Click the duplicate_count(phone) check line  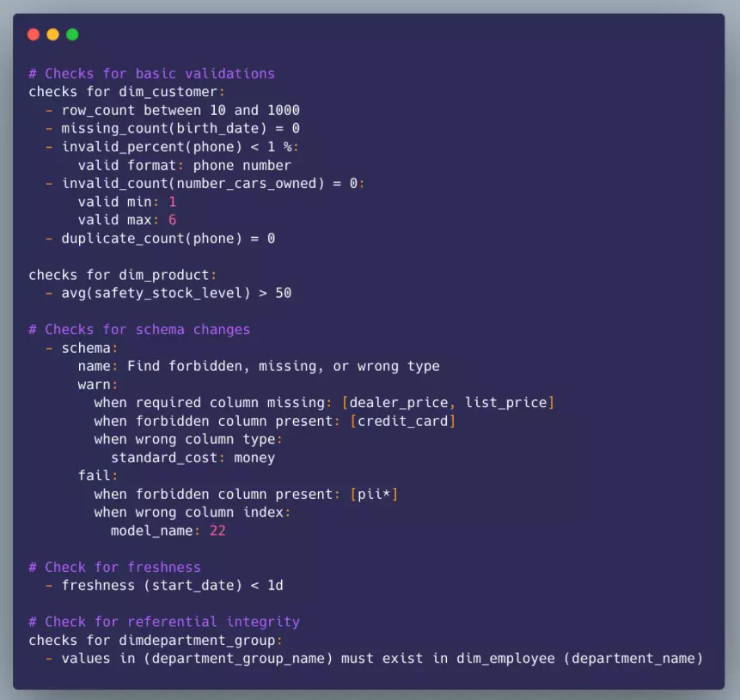168,238
